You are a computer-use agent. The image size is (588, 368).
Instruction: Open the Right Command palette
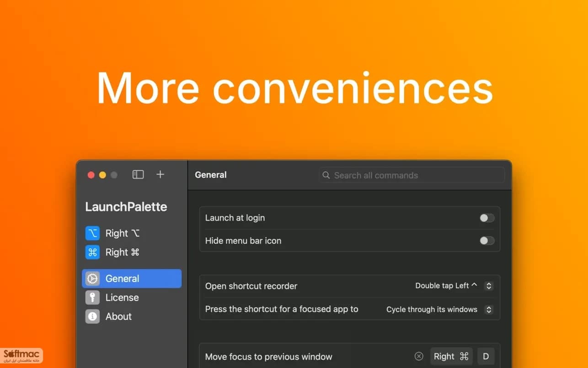[x=132, y=252]
